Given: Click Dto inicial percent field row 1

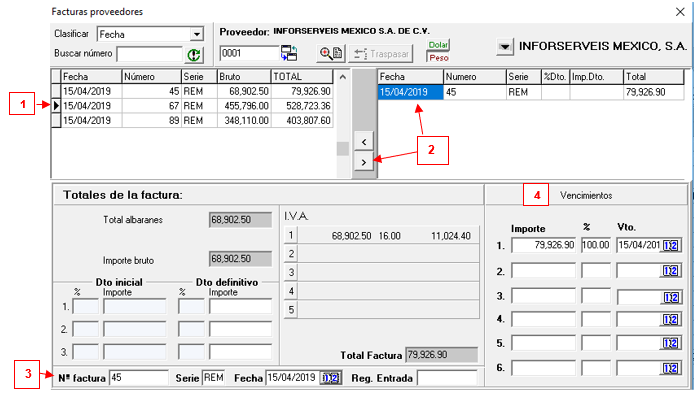Looking at the screenshot, I should click(x=85, y=306).
